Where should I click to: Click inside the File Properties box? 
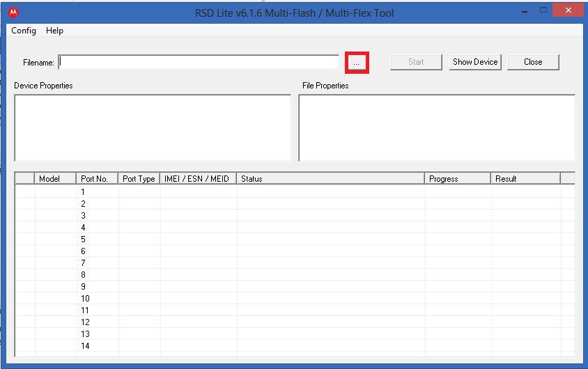437,127
